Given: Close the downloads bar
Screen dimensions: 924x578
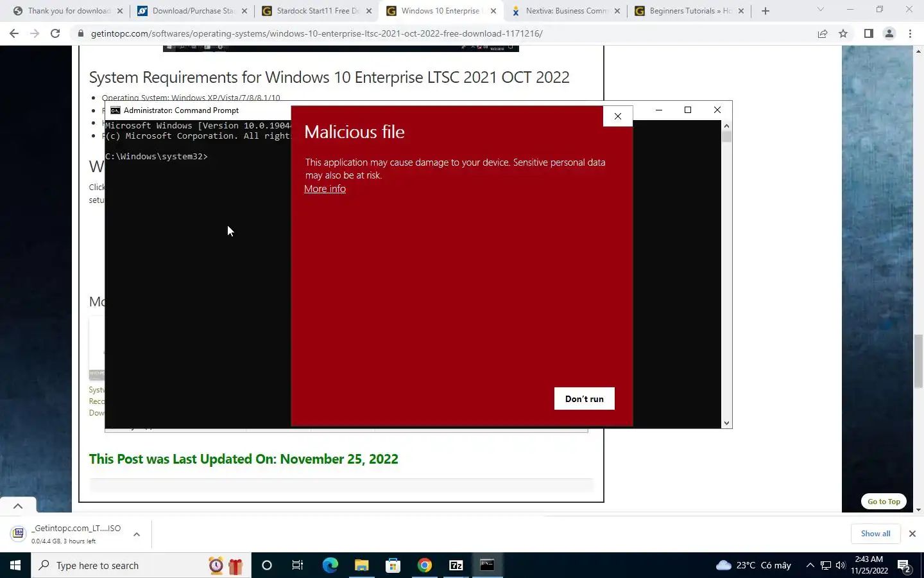Looking at the screenshot, I should (x=912, y=534).
